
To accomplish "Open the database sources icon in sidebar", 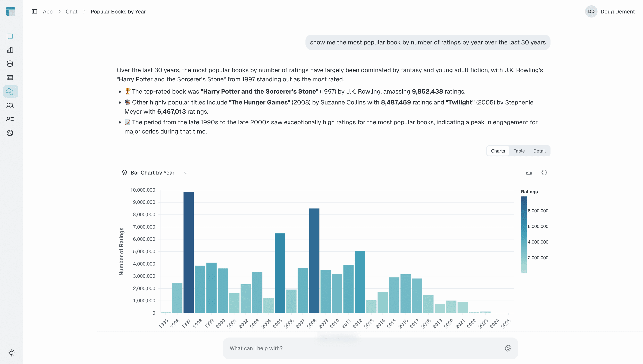I will pyautogui.click(x=10, y=64).
